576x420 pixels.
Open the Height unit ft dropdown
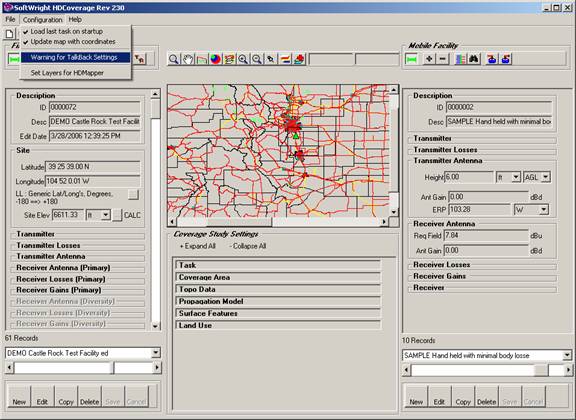click(x=516, y=177)
